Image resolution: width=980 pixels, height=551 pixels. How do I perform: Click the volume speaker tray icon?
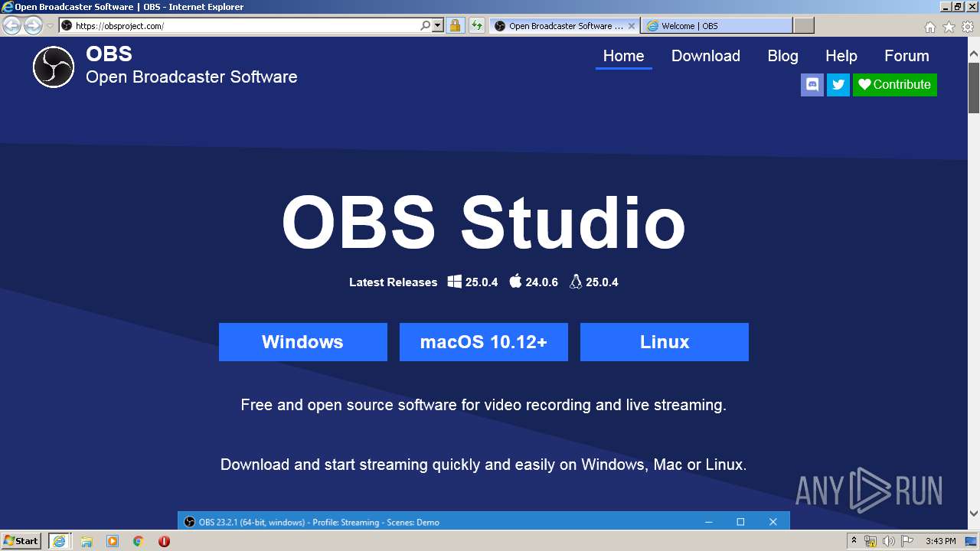[x=889, y=541]
